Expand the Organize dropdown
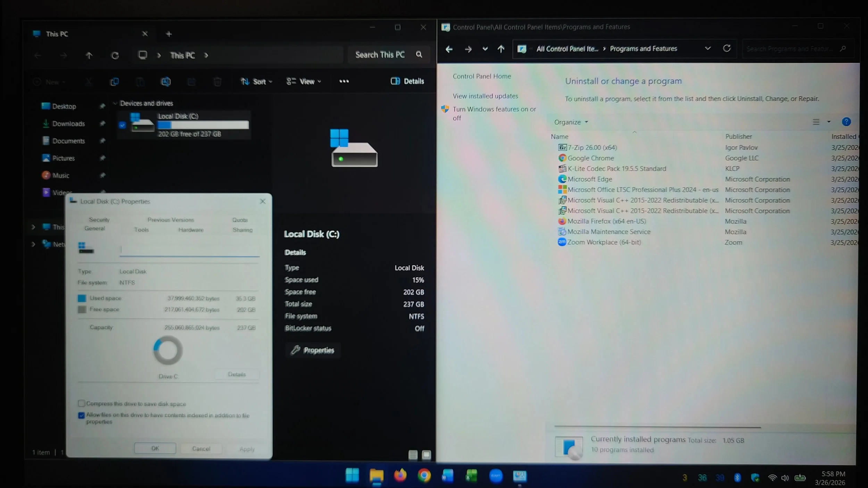This screenshot has height=488, width=868. [571, 122]
